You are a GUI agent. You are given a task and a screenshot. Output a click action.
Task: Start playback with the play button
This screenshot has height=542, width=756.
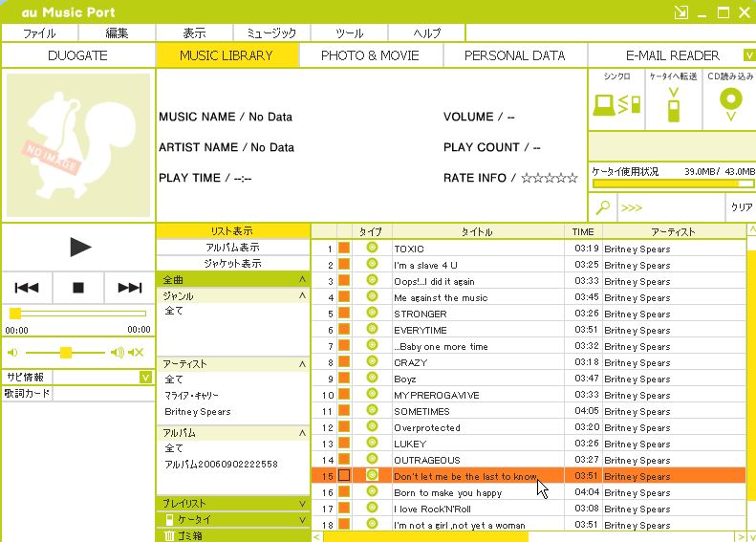coord(79,247)
